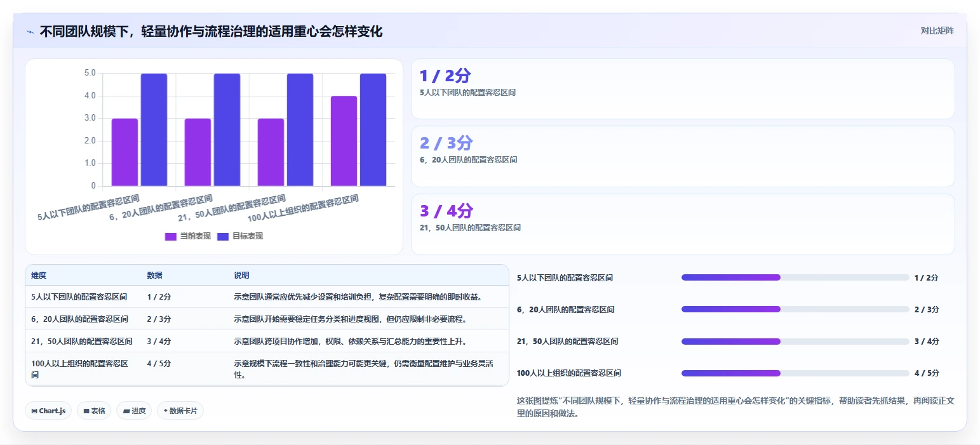
Task: Click the 4 / 5分 value in table
Action: coord(159,364)
